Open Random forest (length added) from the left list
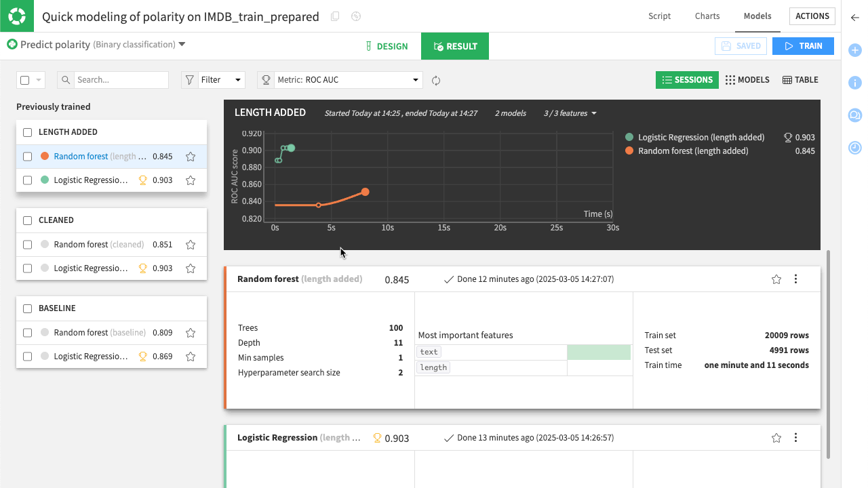This screenshot has width=868, height=488. tap(100, 157)
